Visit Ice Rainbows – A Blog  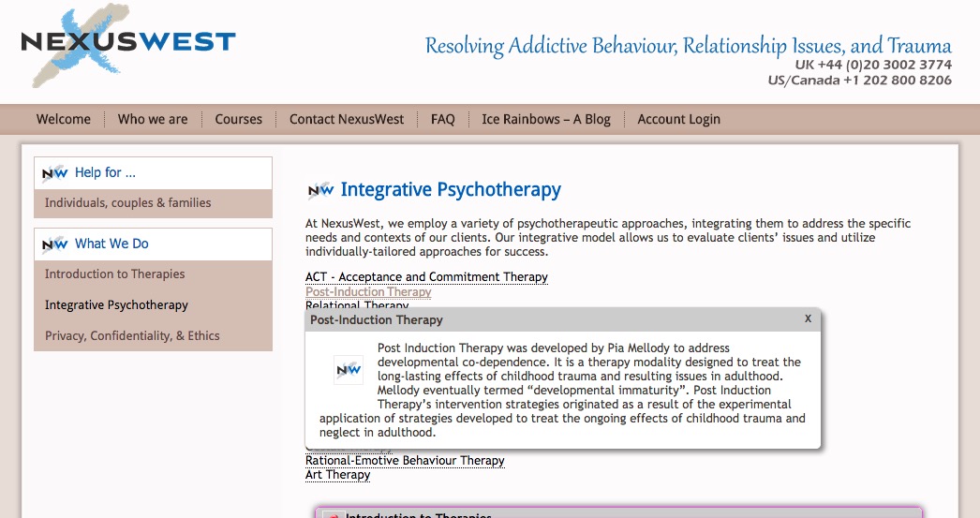(x=545, y=119)
